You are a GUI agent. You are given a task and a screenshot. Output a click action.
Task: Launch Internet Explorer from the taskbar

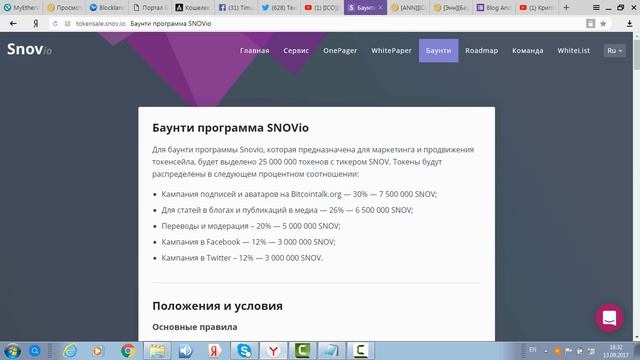70,351
